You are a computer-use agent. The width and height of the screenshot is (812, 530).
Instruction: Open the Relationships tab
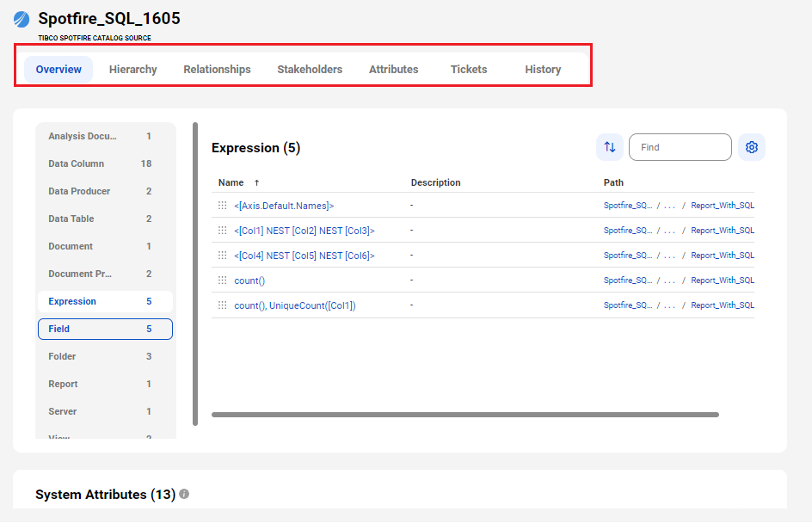[x=217, y=70]
